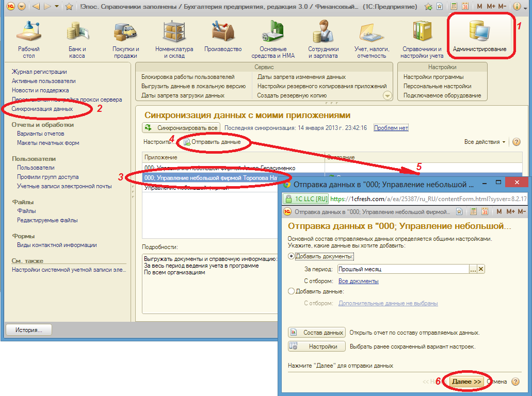
Task: Open Дополнительные данные не выбраны link
Action: pyautogui.click(x=388, y=303)
